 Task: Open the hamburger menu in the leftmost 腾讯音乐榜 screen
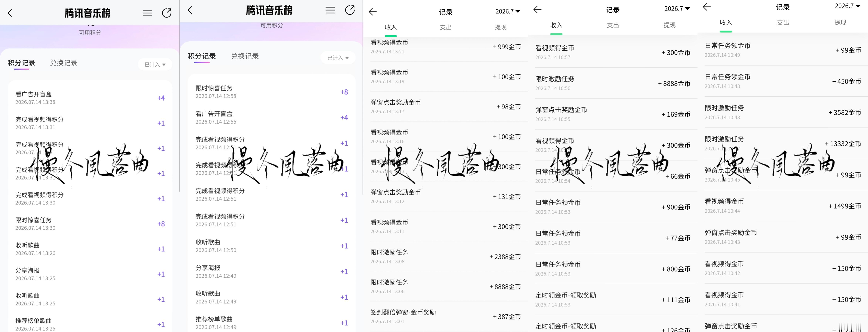147,13
